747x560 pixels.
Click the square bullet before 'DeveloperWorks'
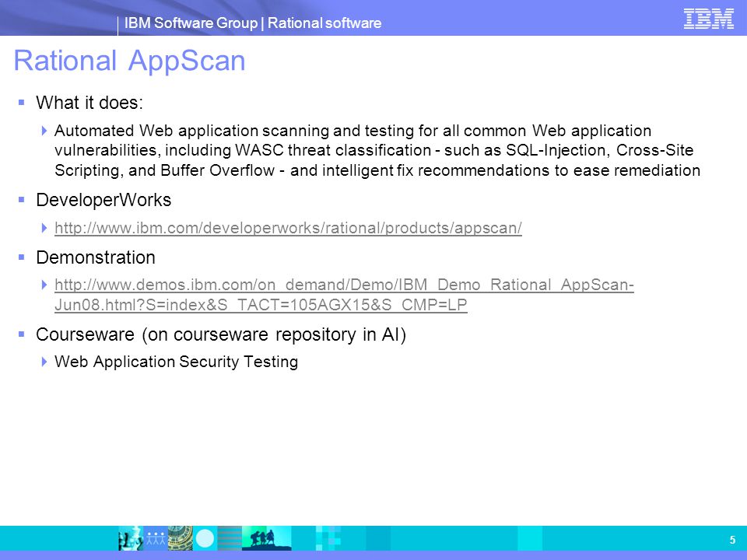[22, 200]
